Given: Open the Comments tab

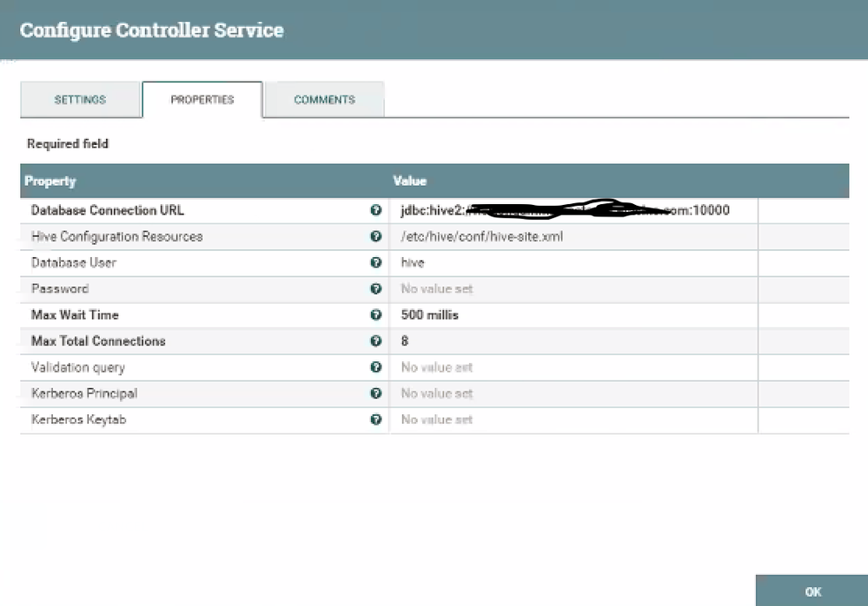Looking at the screenshot, I should pos(324,100).
